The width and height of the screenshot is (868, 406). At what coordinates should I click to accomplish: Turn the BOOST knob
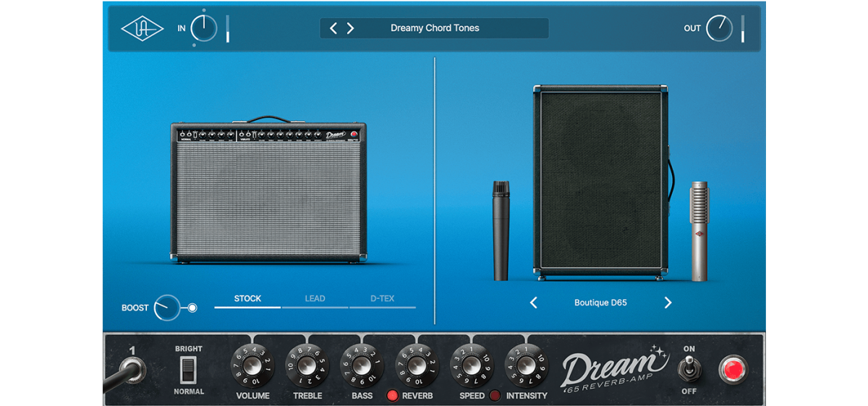click(167, 308)
